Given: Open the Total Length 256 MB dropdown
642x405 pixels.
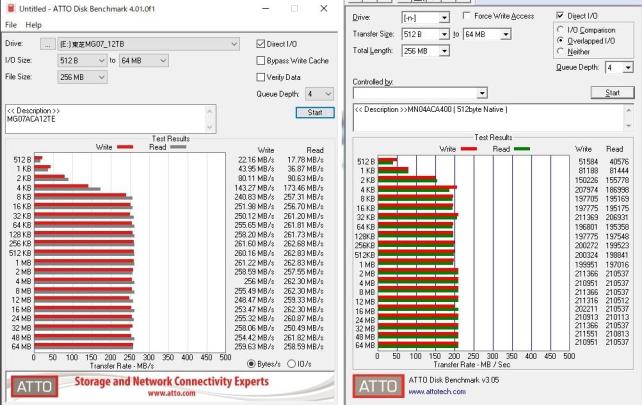Looking at the screenshot, I should 444,51.
